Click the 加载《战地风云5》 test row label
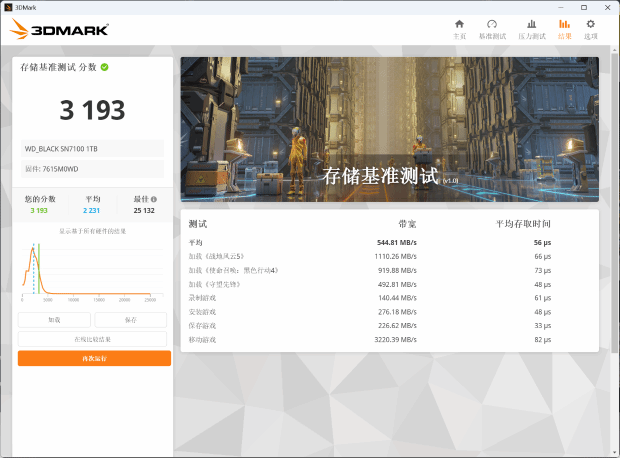 216,256
